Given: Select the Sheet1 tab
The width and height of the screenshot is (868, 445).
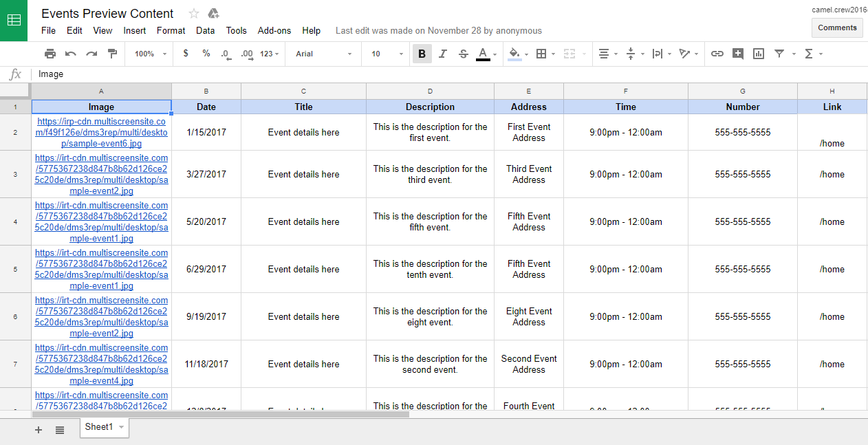Looking at the screenshot, I should click(x=99, y=427).
